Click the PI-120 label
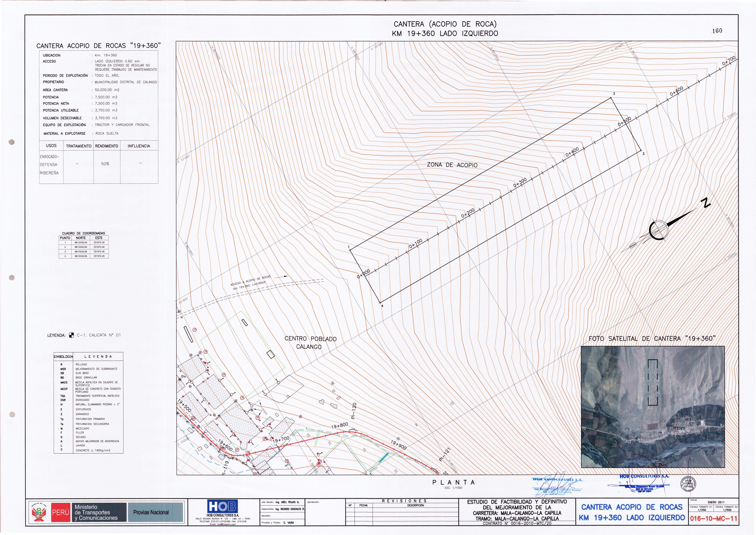This screenshot has width=756, height=535. (x=354, y=411)
